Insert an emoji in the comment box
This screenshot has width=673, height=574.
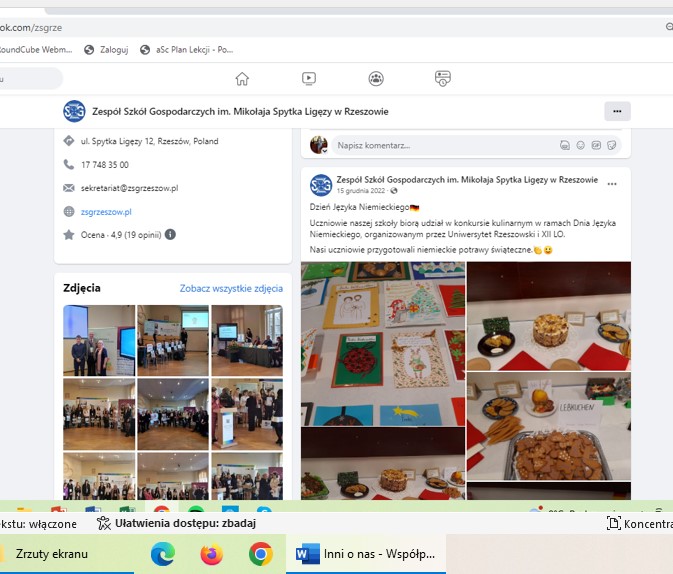(x=580, y=145)
